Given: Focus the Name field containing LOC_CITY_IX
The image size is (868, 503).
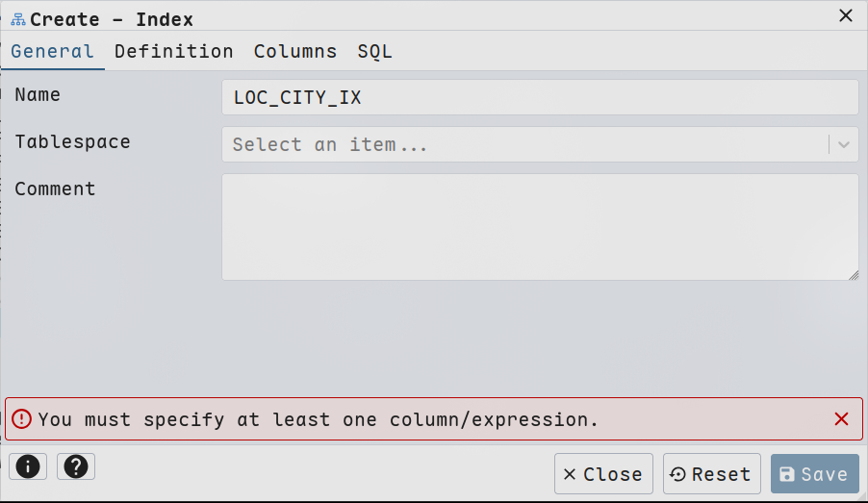Looking at the screenshot, I should (x=539, y=97).
